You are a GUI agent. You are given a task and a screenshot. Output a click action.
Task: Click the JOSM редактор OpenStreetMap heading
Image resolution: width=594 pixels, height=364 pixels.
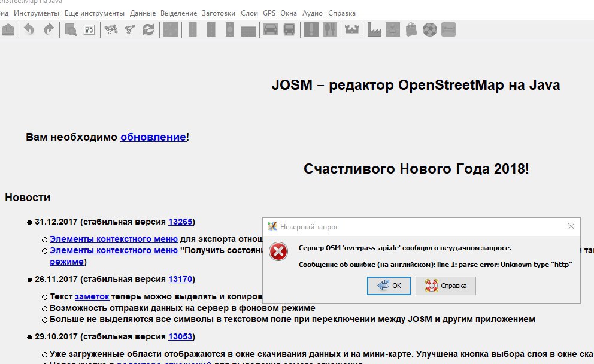tap(416, 85)
